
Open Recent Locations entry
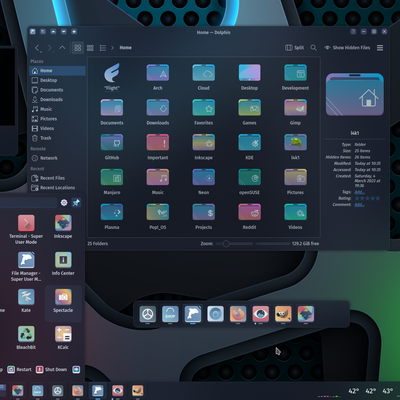(57, 188)
